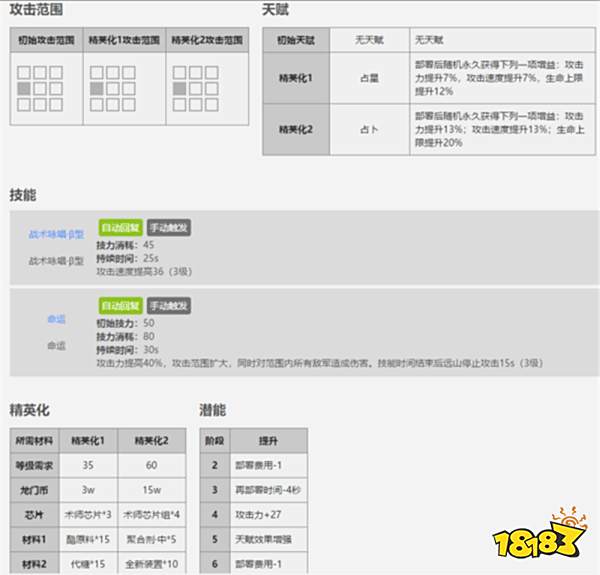Click the 龙门币 row label in elite table

34,490
